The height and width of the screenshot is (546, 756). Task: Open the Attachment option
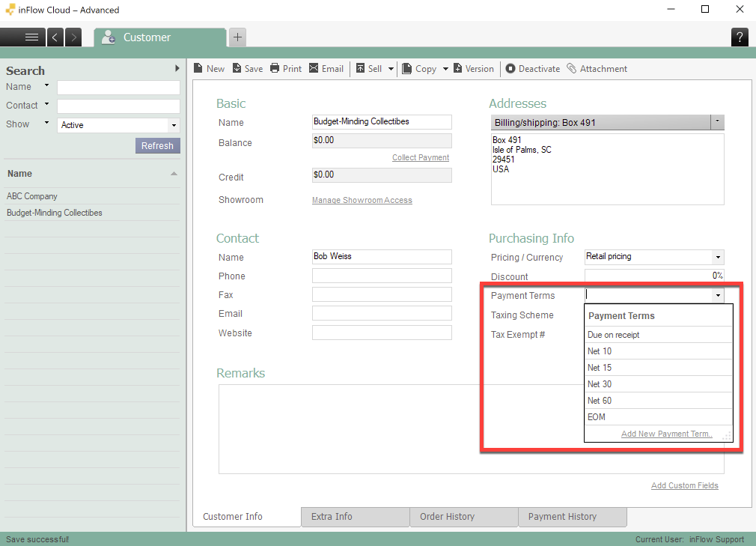click(597, 68)
